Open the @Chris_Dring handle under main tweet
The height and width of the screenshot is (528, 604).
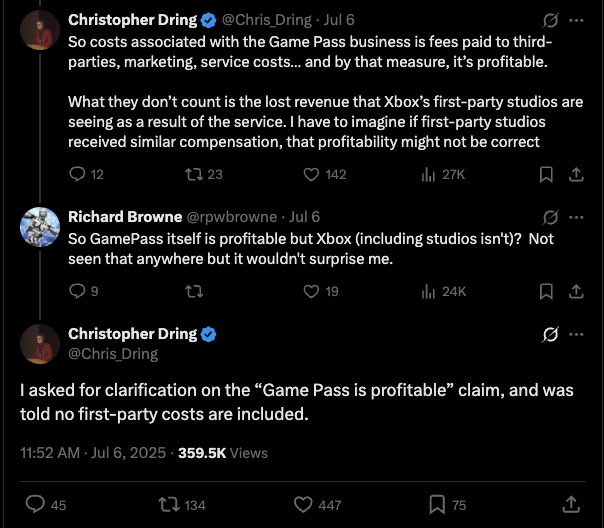click(x=112, y=353)
